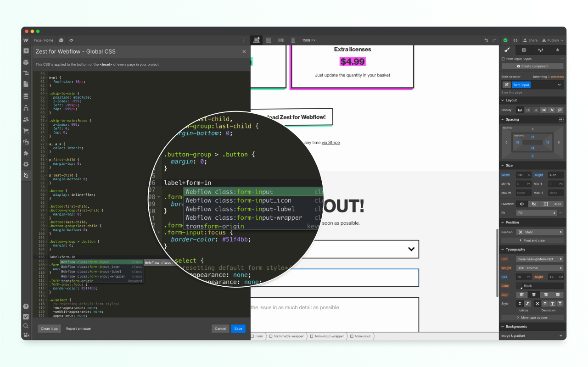This screenshot has width=588, height=367.
Task: Open the Audit checkmark panel
Action: [x=26, y=316]
